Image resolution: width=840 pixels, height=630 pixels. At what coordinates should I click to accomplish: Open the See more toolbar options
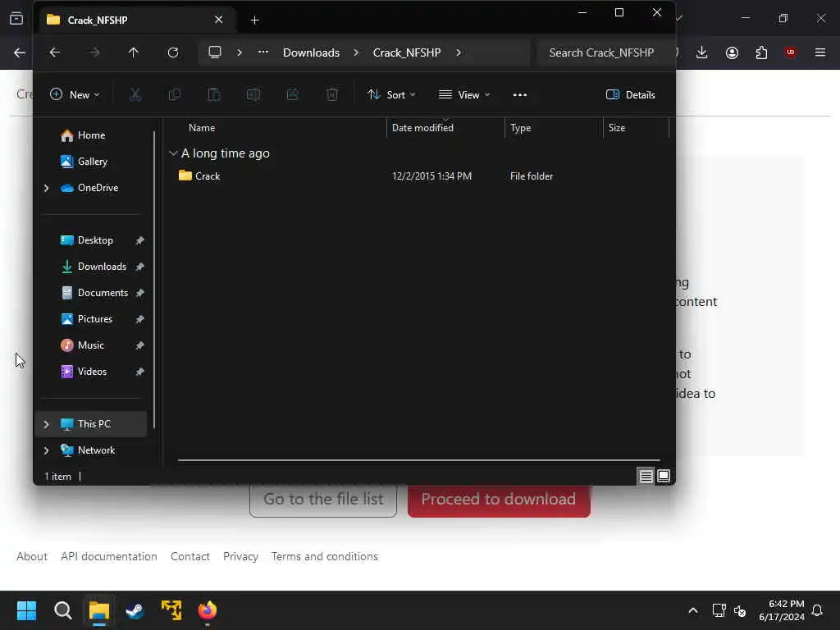click(x=519, y=95)
